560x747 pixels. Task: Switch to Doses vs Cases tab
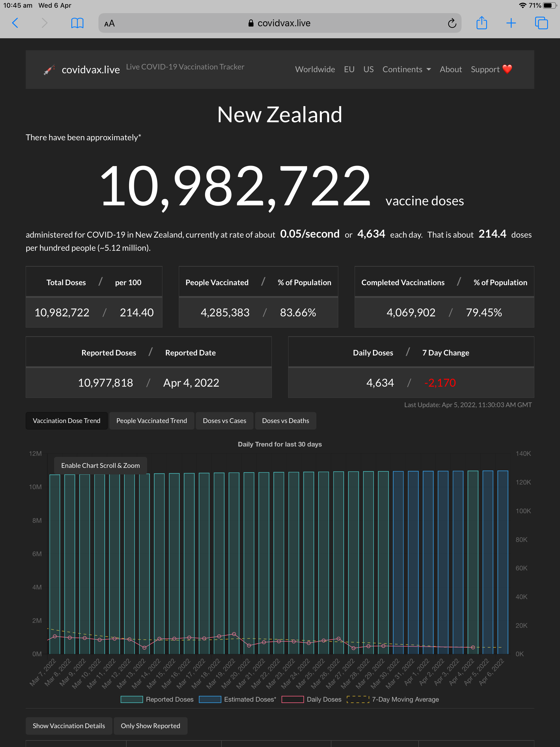224,421
